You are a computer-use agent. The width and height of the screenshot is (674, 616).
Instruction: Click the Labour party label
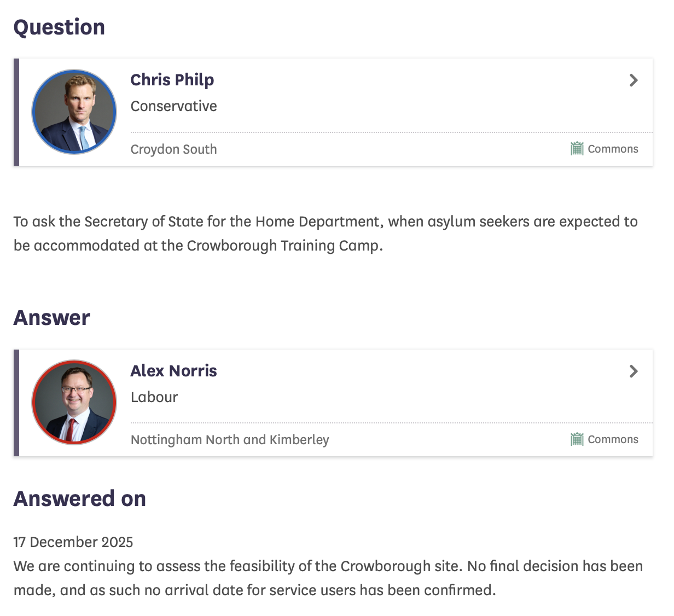(154, 397)
